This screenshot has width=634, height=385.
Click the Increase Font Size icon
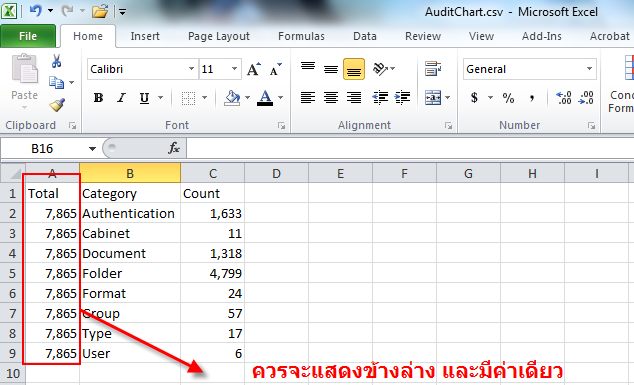pos(254,69)
